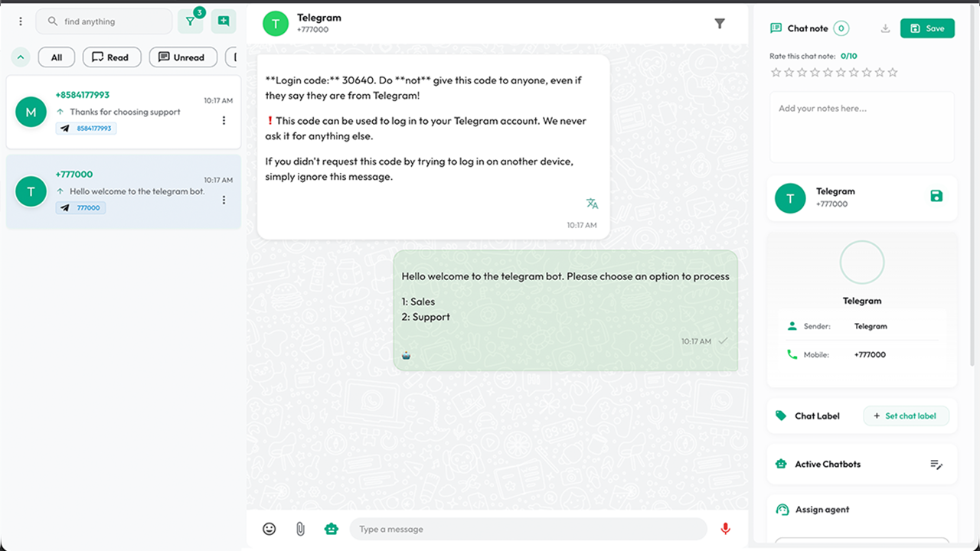This screenshot has height=551, width=980.
Task: Click the Sender Telegram value
Action: tap(871, 326)
